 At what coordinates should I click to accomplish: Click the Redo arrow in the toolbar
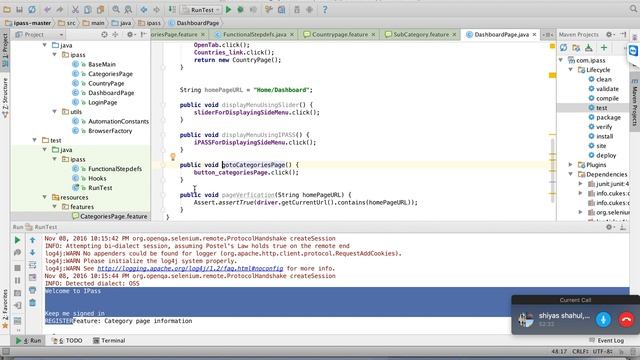coord(60,9)
